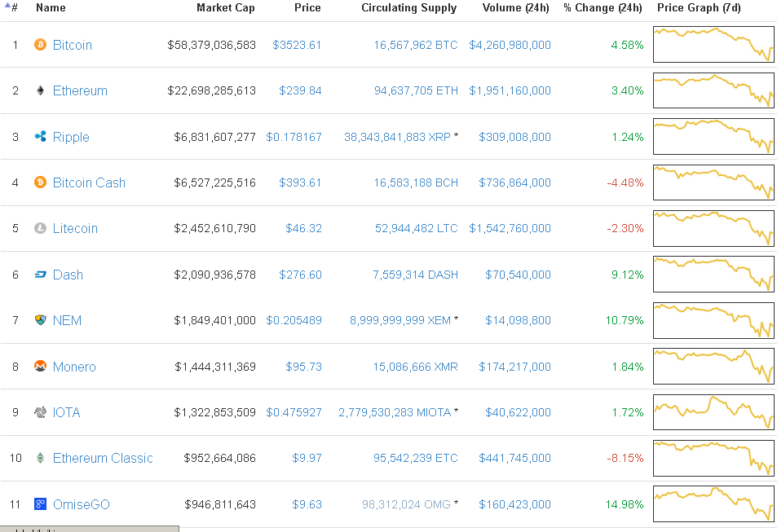Sort table by Name column header
777x532 pixels.
click(x=51, y=7)
